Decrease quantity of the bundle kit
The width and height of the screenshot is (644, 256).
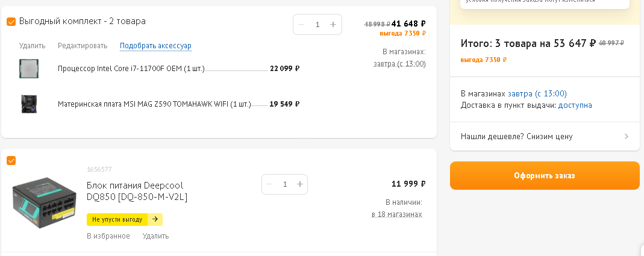point(301,25)
